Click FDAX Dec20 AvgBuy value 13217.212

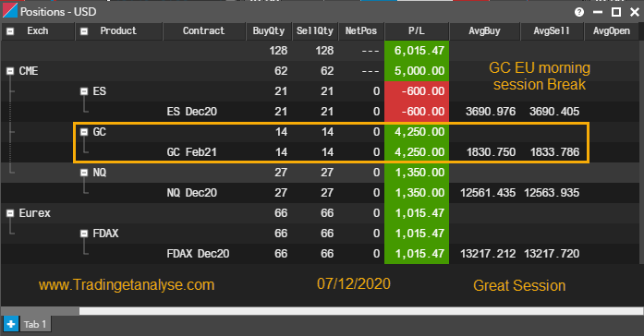coord(488,254)
